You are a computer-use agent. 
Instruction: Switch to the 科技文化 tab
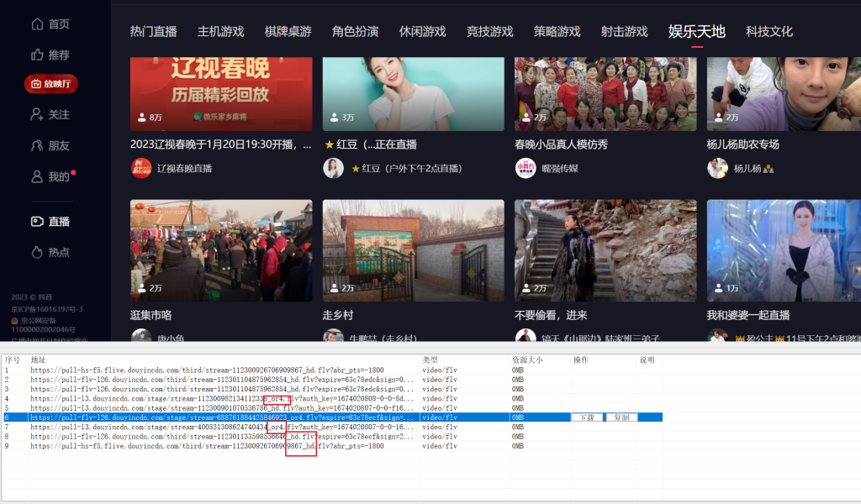769,32
